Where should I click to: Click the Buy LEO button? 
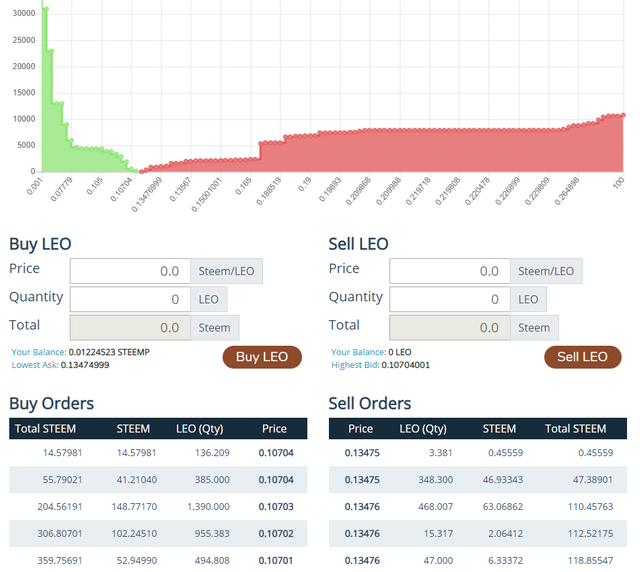point(262,357)
